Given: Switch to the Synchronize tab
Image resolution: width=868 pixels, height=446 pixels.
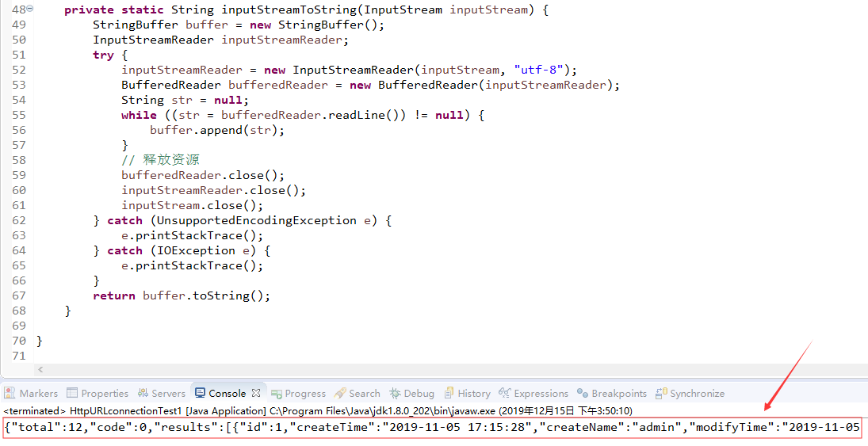Looking at the screenshot, I should [x=690, y=394].
